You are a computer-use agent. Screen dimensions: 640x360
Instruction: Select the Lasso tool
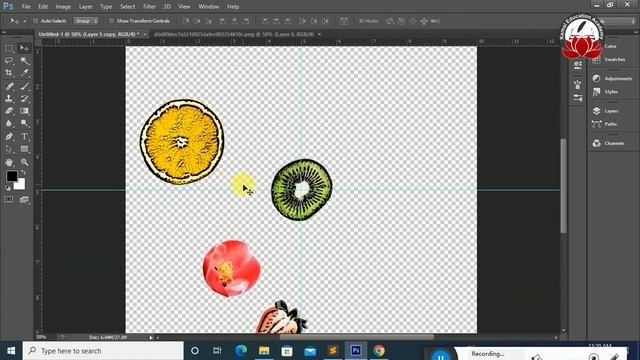coord(9,61)
